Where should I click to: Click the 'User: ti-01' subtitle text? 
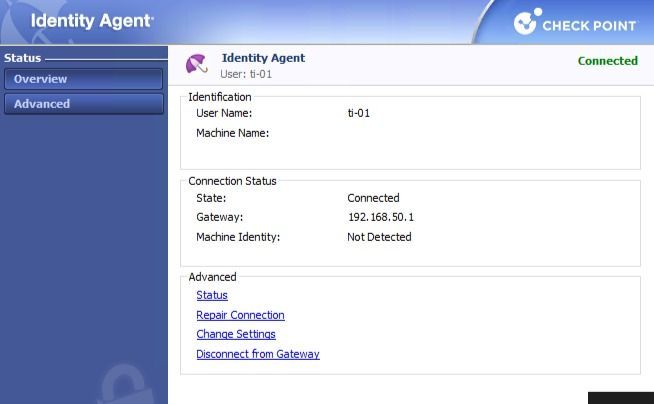pyautogui.click(x=246, y=74)
